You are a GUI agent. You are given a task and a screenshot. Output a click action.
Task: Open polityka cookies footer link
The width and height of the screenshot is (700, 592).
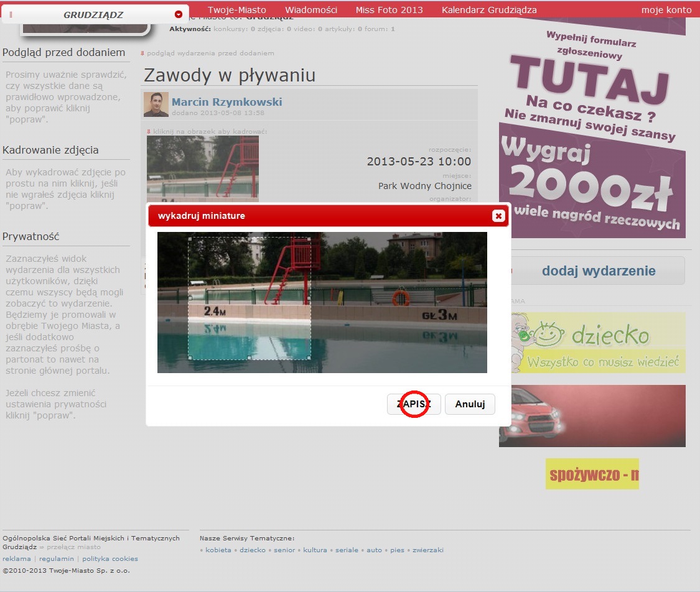click(x=110, y=558)
